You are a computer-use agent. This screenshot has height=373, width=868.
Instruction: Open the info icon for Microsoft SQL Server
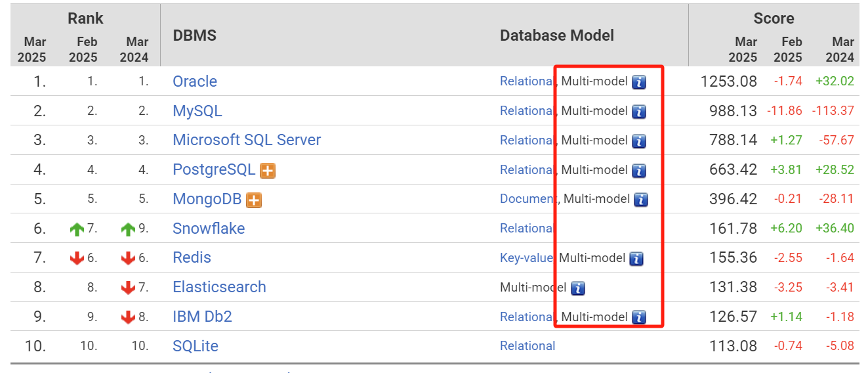639,141
